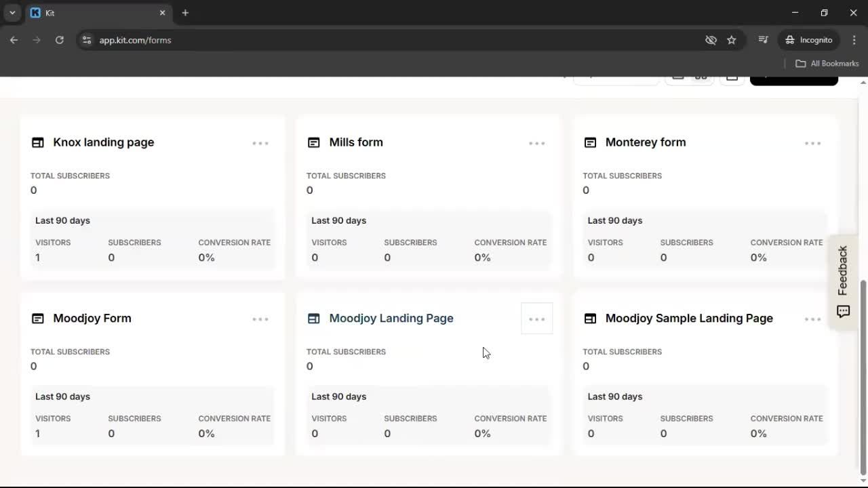Open the Moodjoy Landing Page
Viewport: 868px width, 488px height.
click(391, 318)
